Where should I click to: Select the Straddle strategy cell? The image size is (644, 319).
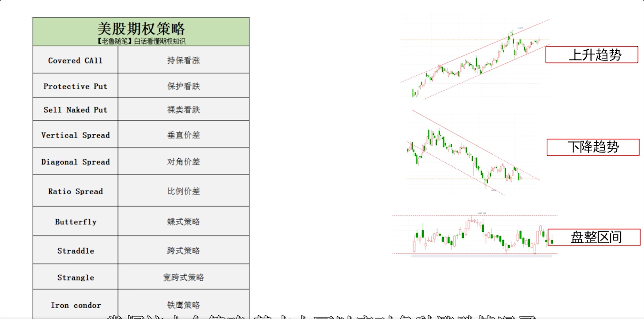tap(75, 250)
